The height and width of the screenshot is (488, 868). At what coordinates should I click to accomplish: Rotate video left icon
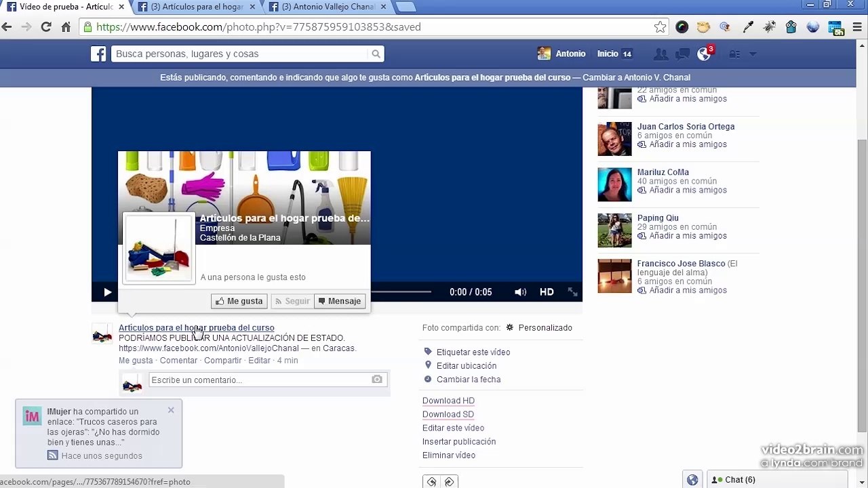431,482
